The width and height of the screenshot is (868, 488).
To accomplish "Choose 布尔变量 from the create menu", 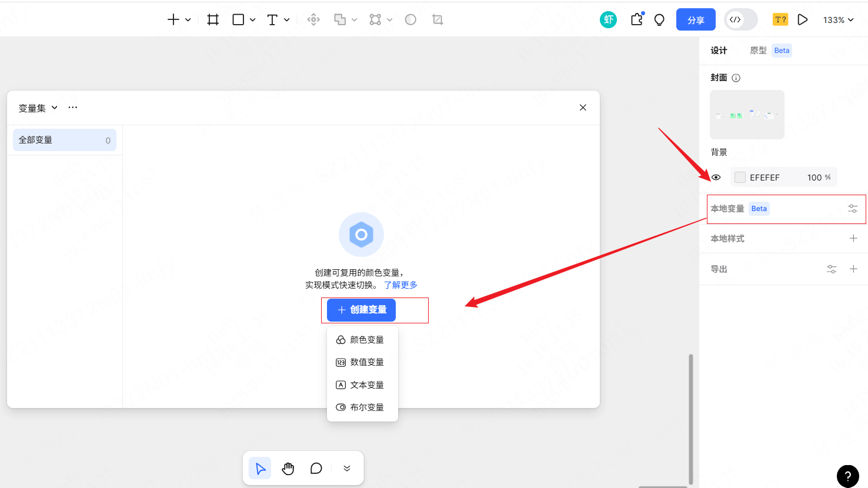I will [362, 407].
